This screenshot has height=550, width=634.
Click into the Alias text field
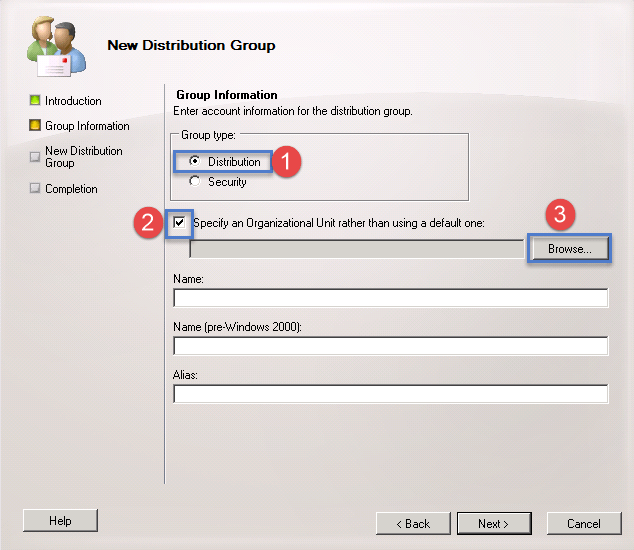[x=390, y=394]
